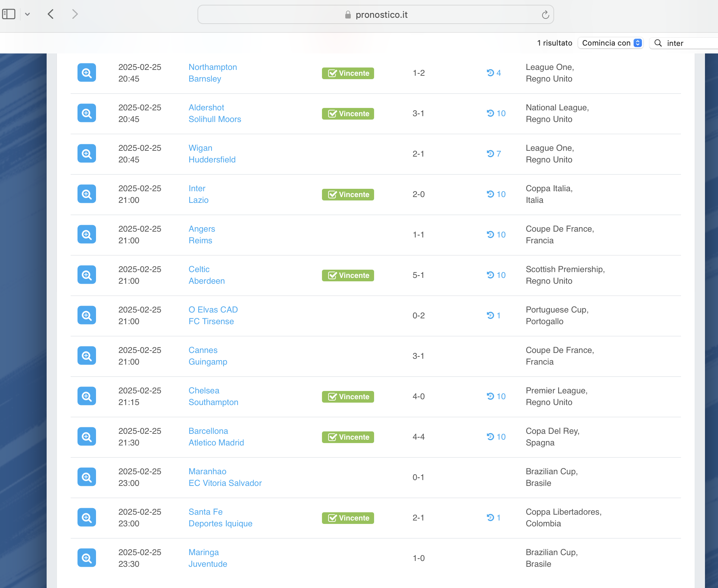Open Celtic Aberdeen details magnifier icon
Image resolution: width=718 pixels, height=588 pixels.
(x=87, y=275)
